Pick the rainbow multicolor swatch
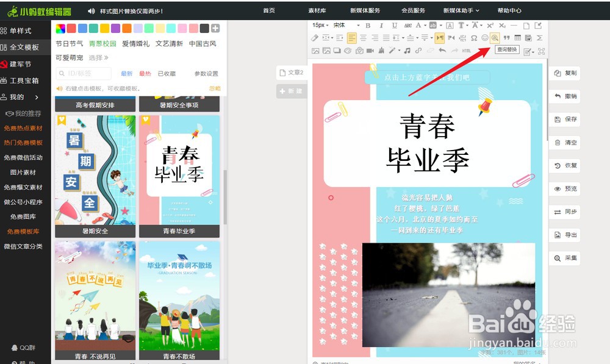This screenshot has width=610, height=364. 60,28
